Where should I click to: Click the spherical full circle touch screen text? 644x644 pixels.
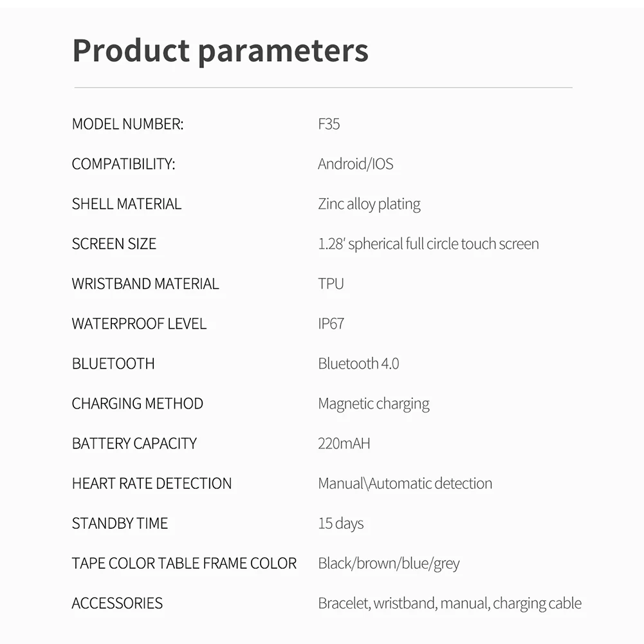[428, 244]
